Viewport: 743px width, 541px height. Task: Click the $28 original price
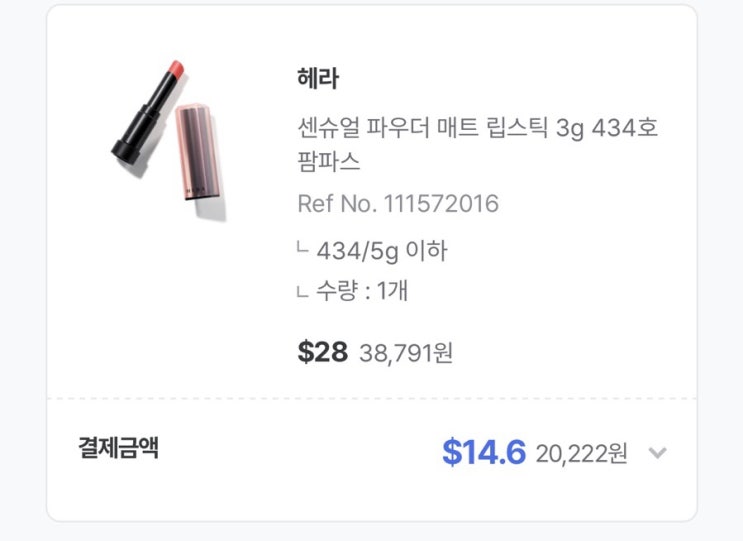click(x=322, y=352)
